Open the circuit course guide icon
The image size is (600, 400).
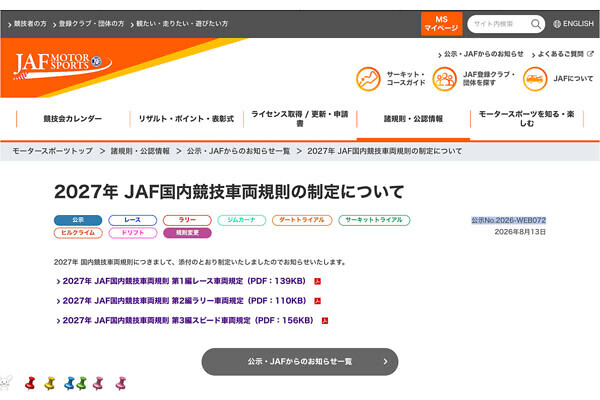coord(368,79)
